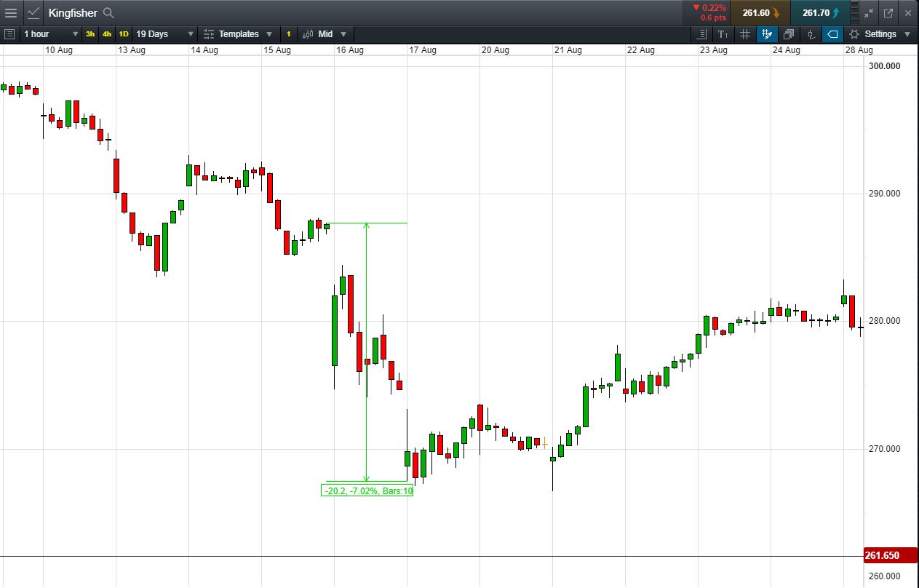919x588 pixels.
Task: Expand the 19 Days range dropdown
Action: point(165,34)
